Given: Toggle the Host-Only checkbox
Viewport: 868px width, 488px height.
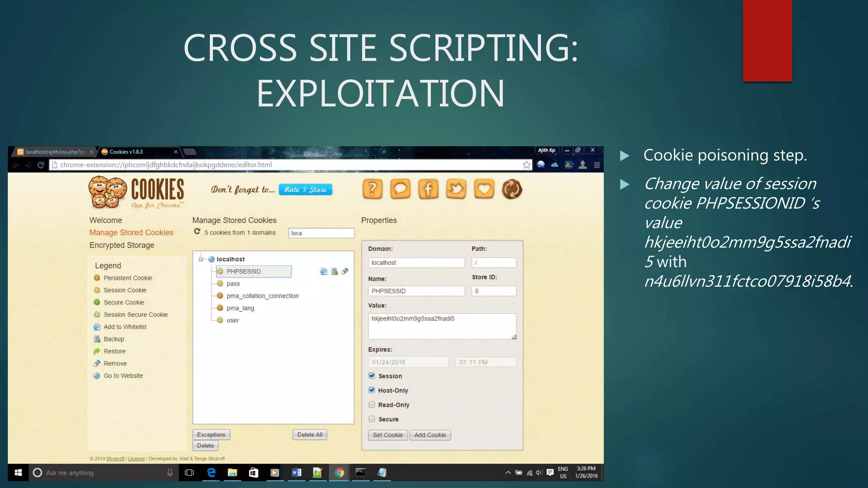Looking at the screenshot, I should click(x=372, y=390).
